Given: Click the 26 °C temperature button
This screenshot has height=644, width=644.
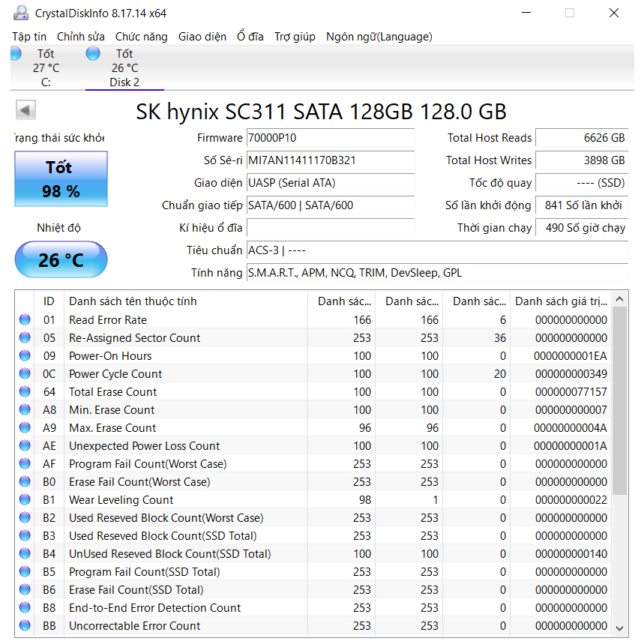Looking at the screenshot, I should coord(61,259).
